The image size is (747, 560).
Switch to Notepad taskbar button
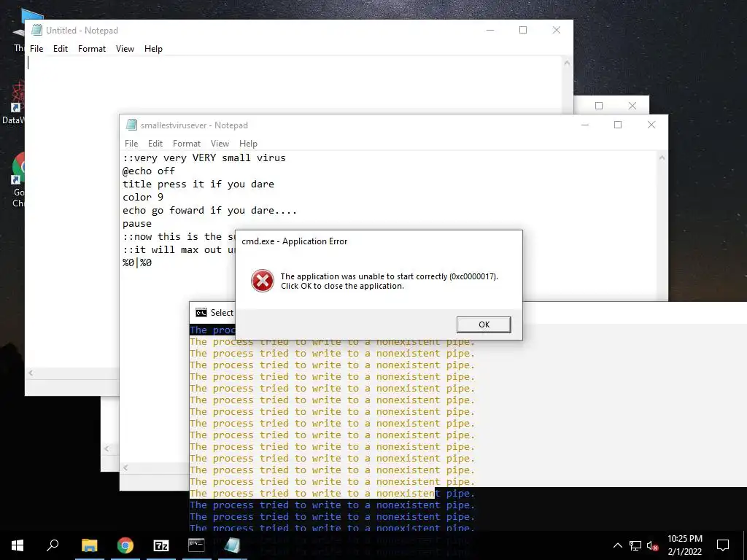click(x=232, y=545)
